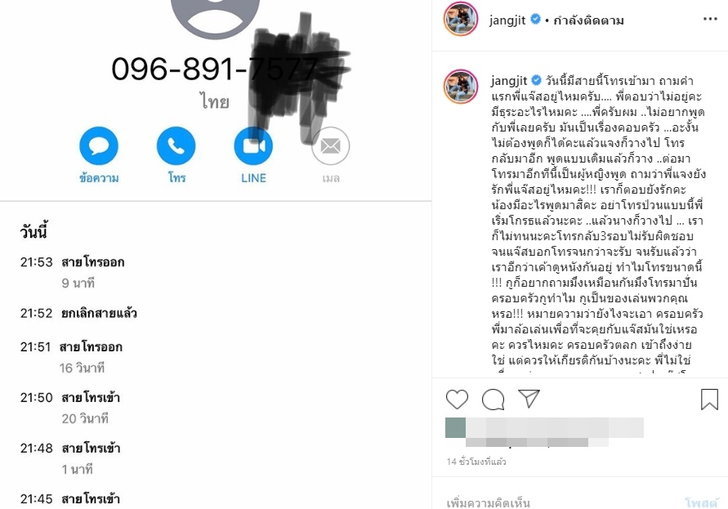728x509 pixels.
Task: Tap the greyed-out mail (เมล) icon
Action: 331,146
